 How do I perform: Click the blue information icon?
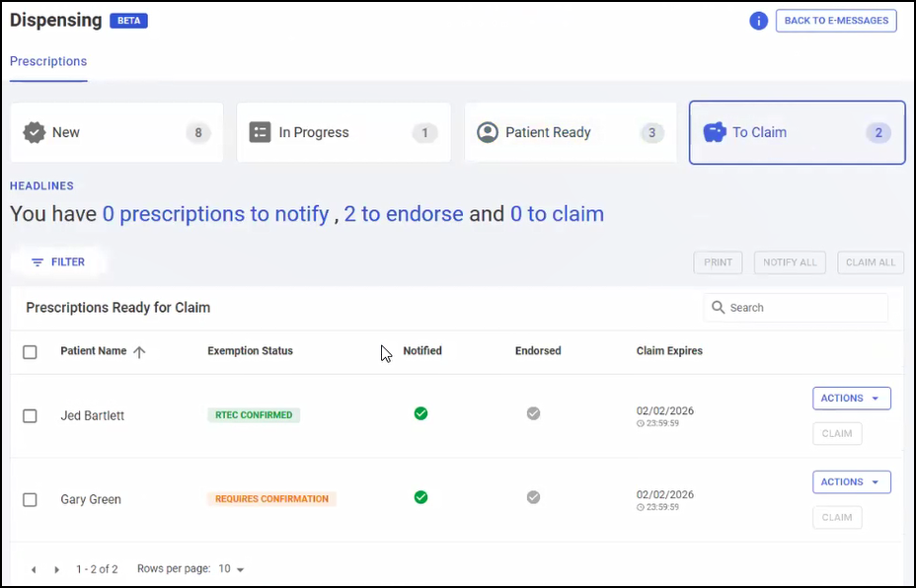(x=758, y=21)
